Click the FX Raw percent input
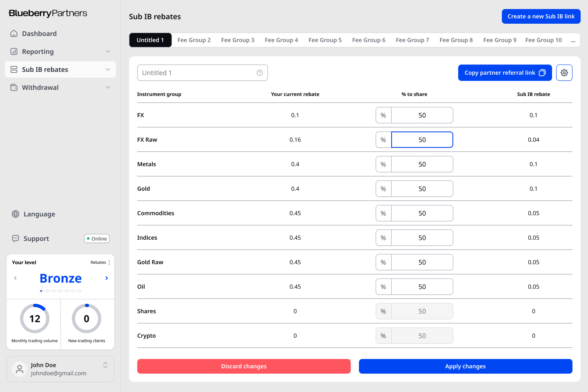This screenshot has height=392, width=588. click(x=422, y=140)
